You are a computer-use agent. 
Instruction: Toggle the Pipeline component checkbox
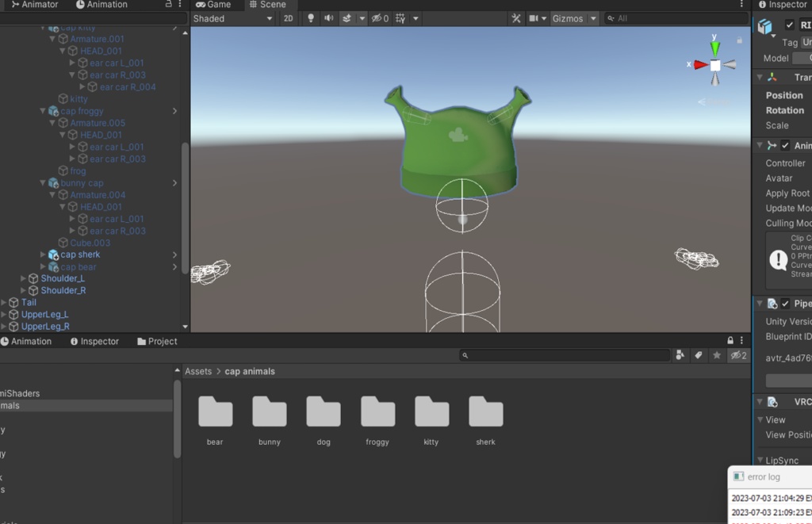click(x=785, y=304)
